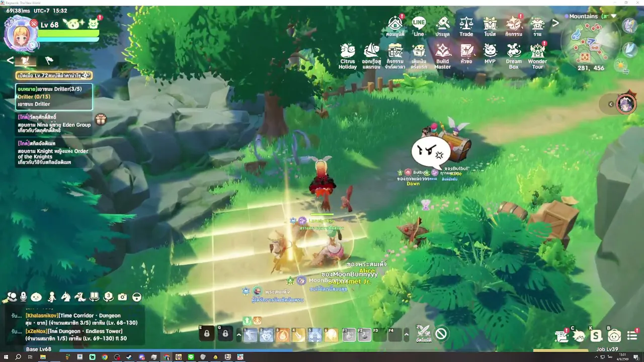The image size is (644, 362).
Task: Toggle the voice microphone icon
Action: 23,297
